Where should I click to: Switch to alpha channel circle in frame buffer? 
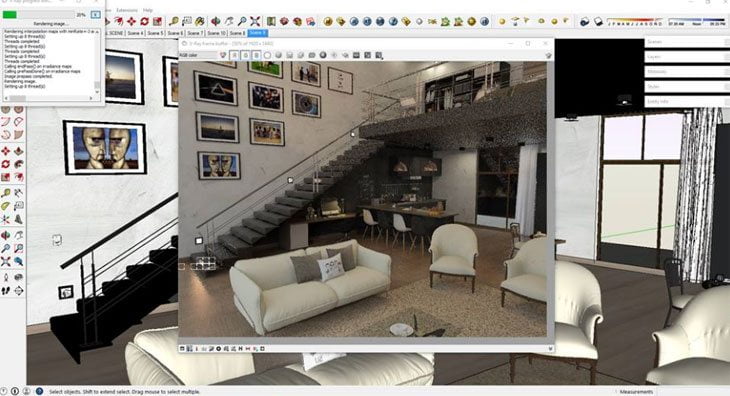267,55
